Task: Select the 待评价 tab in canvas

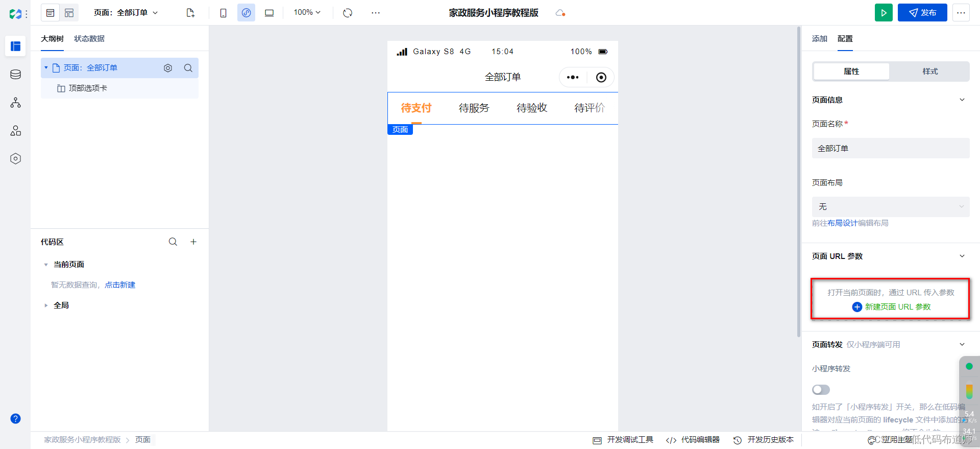Action: (590, 108)
